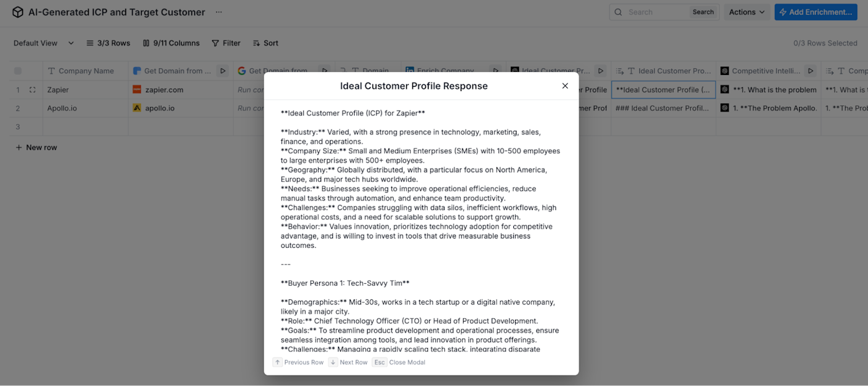Click the 0/3 Rows Selected indicator

825,43
